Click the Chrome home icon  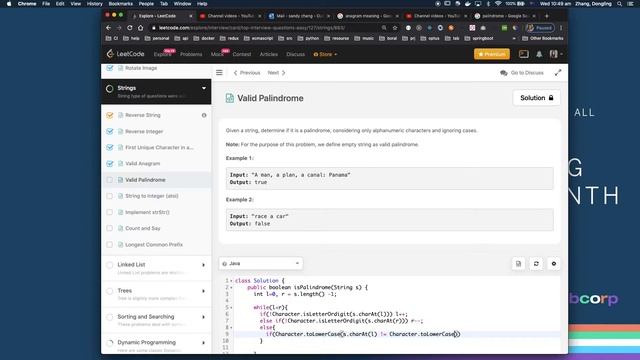pos(140,28)
